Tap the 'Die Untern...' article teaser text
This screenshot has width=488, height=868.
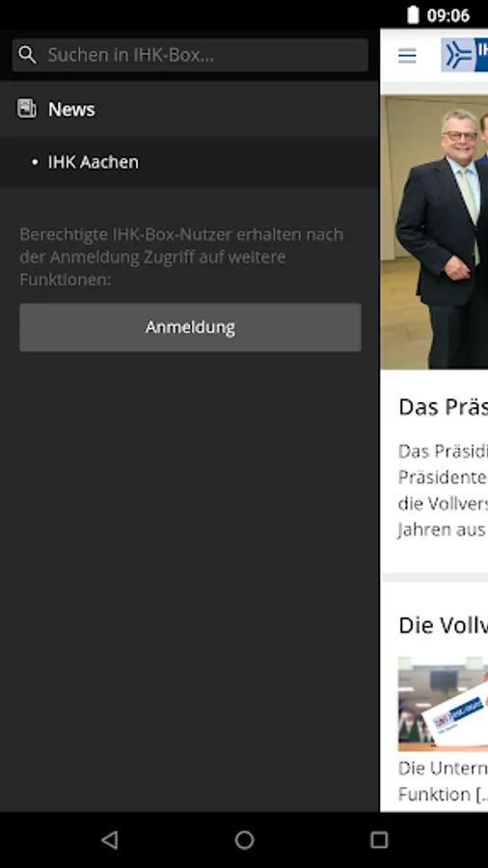click(x=444, y=781)
